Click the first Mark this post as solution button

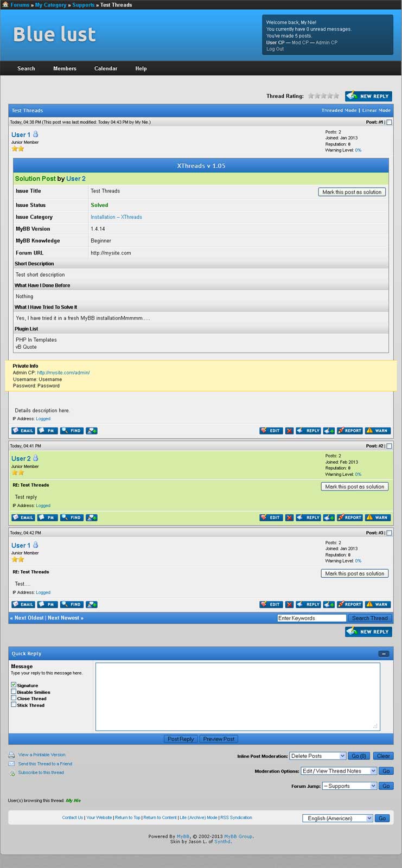pos(352,192)
